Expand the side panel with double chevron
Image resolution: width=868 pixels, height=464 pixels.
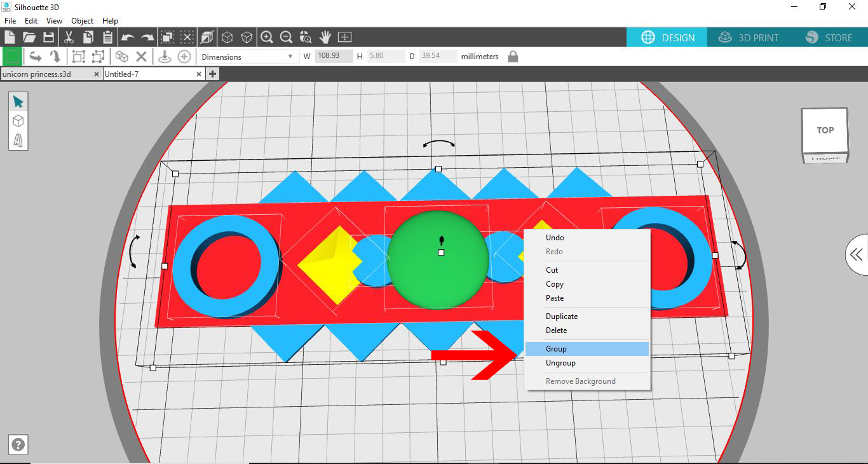click(857, 255)
